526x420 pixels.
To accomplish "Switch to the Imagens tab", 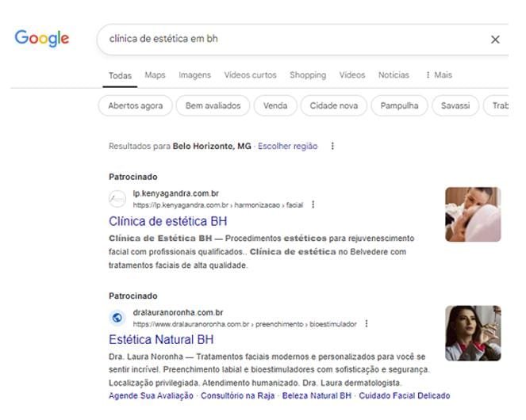I will tap(194, 75).
